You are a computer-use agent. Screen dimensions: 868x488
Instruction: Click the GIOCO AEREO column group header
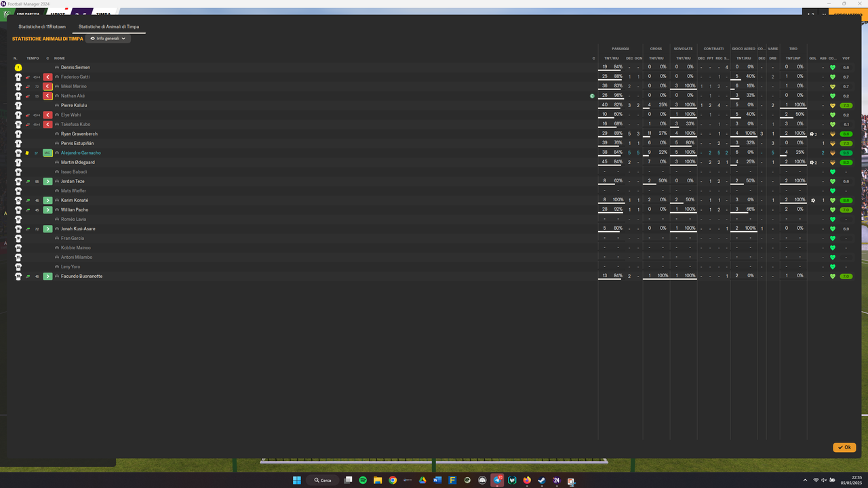pyautogui.click(x=743, y=49)
